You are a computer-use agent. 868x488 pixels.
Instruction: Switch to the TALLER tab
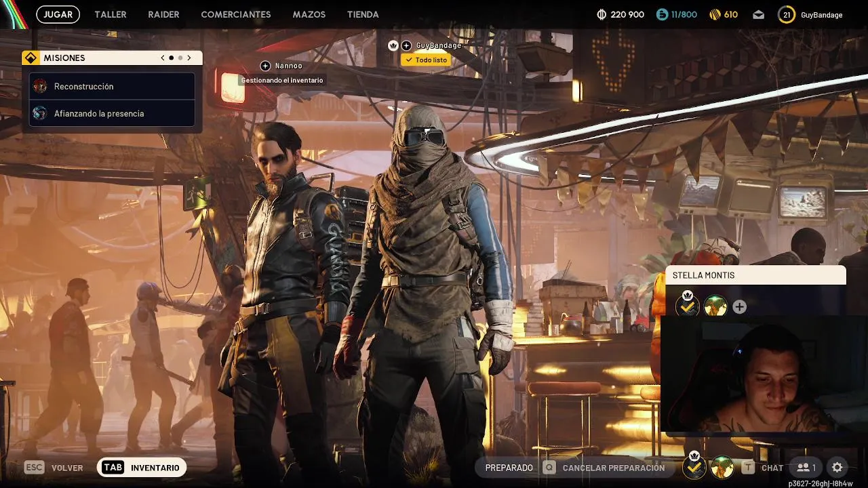point(111,14)
